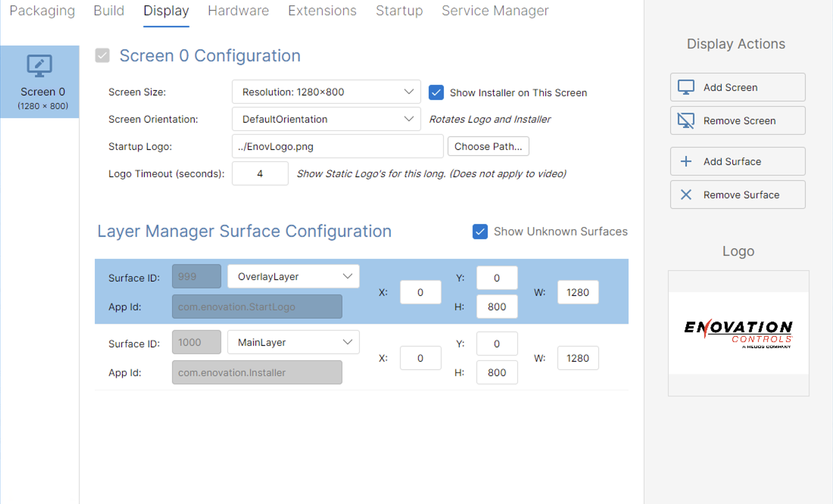
Task: Open the Screen Size resolution dropdown
Action: (x=326, y=92)
